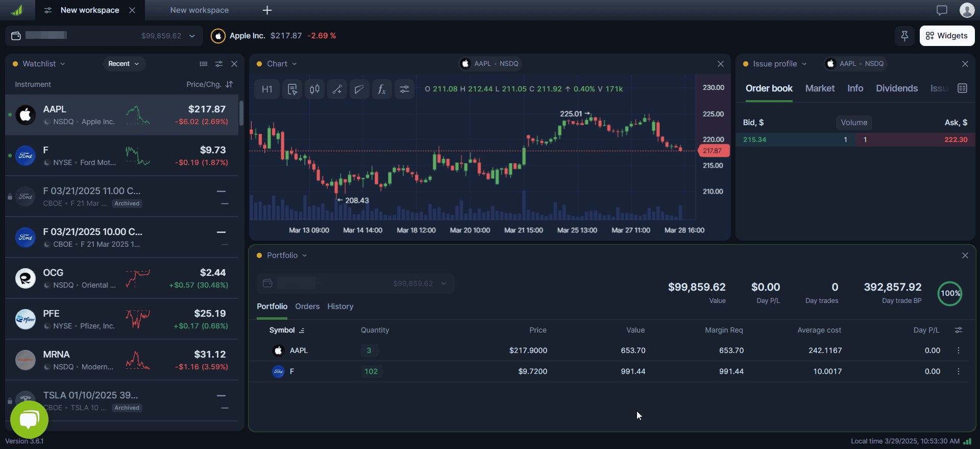The width and height of the screenshot is (980, 449).
Task: Open the fx indicators menu
Action: tap(382, 89)
